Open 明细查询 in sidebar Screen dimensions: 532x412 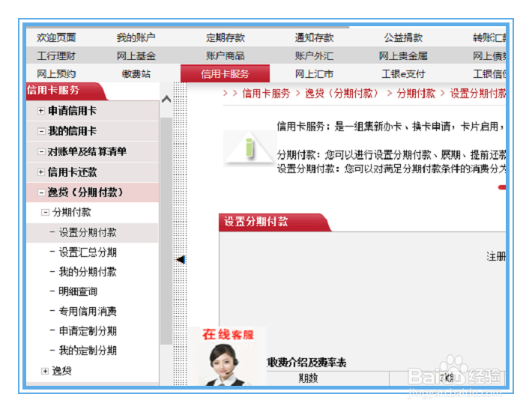click(x=78, y=291)
